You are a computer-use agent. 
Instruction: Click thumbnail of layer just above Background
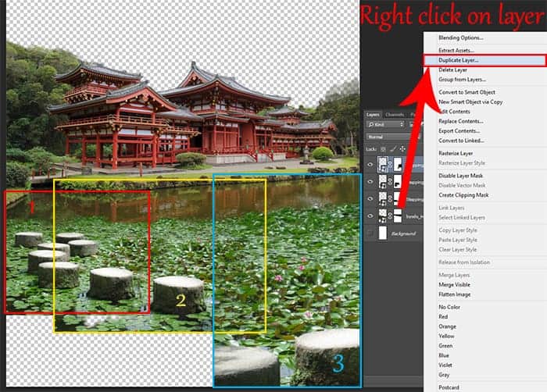click(x=383, y=216)
